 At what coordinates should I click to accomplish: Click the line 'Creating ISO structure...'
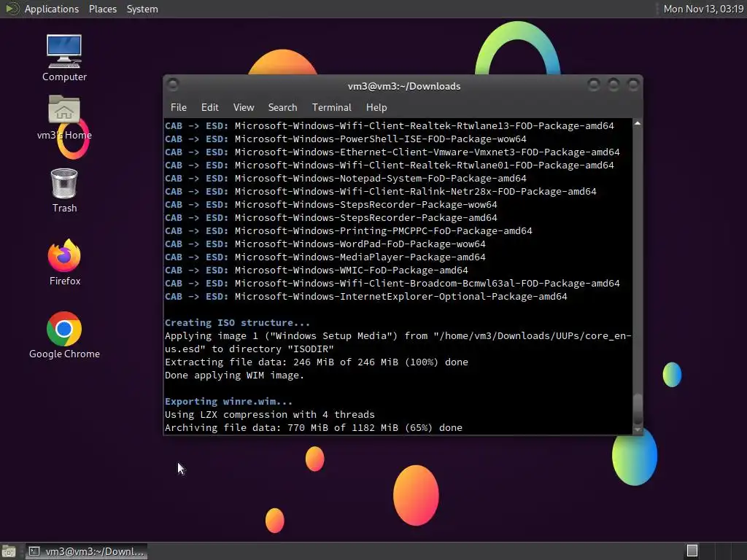[x=237, y=322]
